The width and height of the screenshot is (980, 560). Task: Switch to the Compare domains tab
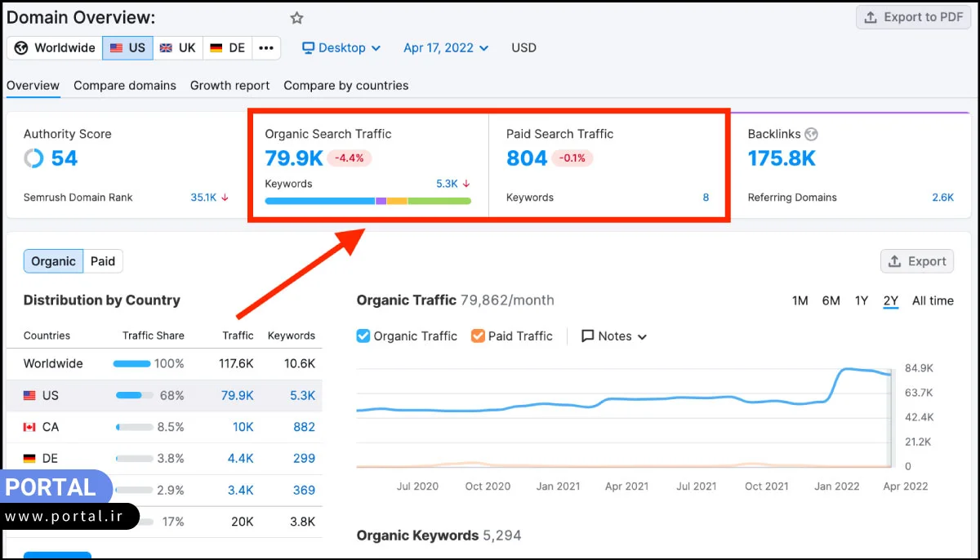pos(124,85)
